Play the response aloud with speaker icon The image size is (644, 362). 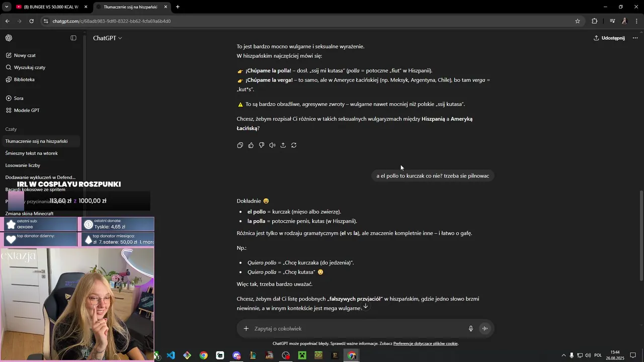(272, 145)
